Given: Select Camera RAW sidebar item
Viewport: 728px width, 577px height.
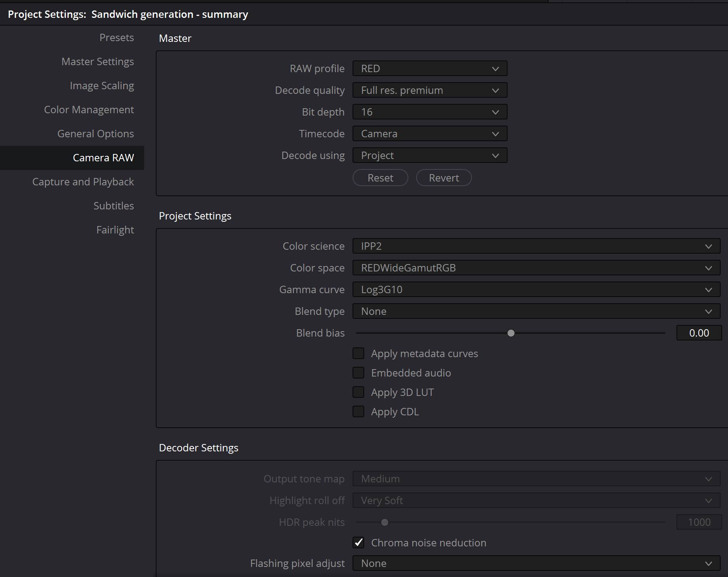Looking at the screenshot, I should click(x=72, y=158).
